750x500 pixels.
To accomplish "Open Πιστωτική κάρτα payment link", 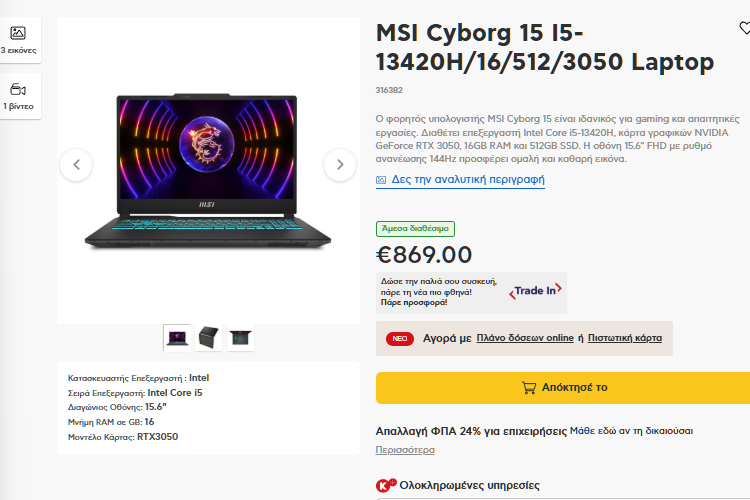I will pos(625,338).
